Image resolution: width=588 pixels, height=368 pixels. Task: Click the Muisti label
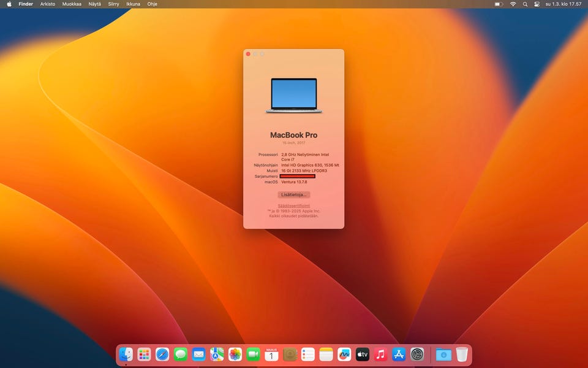coord(272,171)
